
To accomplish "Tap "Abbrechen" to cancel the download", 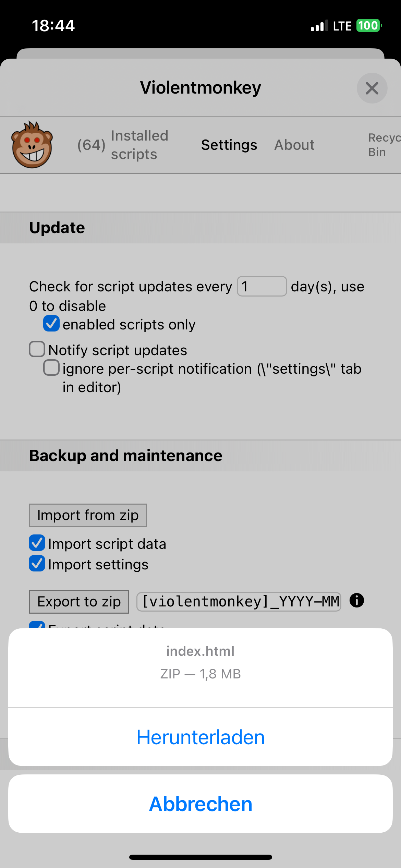I will tap(200, 804).
